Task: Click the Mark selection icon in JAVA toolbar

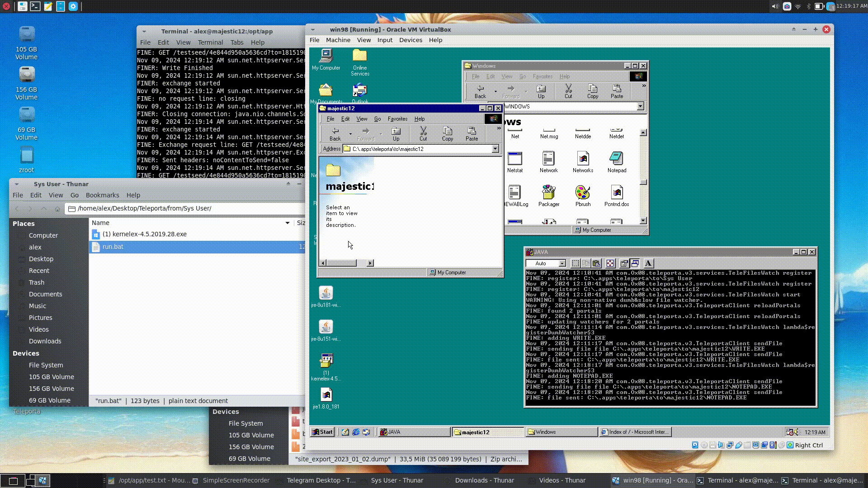Action: [x=575, y=263]
